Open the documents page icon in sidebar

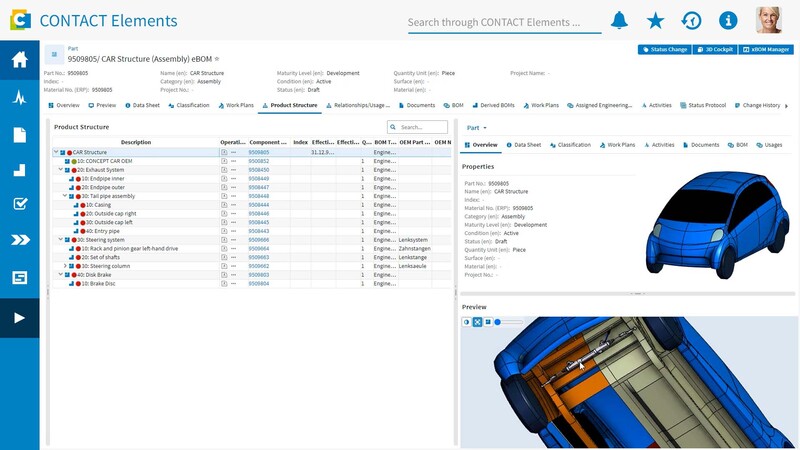pyautogui.click(x=19, y=135)
